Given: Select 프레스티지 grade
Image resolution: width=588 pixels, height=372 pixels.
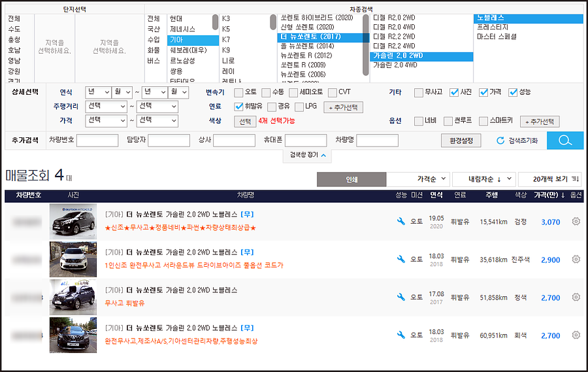Looking at the screenshot, I should 493,27.
